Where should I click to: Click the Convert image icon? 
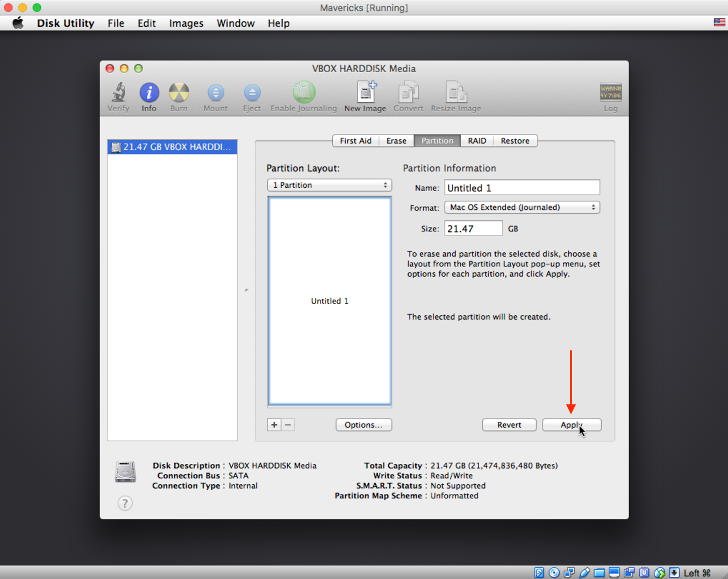[408, 93]
